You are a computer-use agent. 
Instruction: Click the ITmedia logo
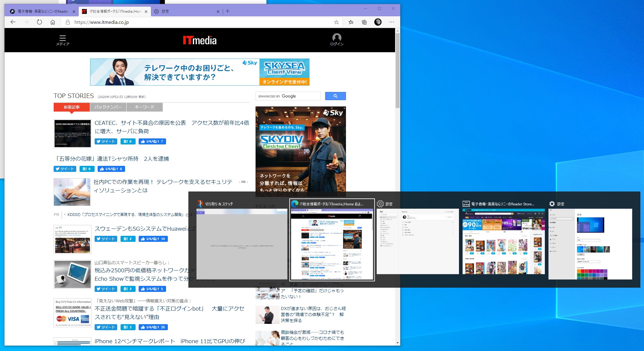click(x=200, y=40)
